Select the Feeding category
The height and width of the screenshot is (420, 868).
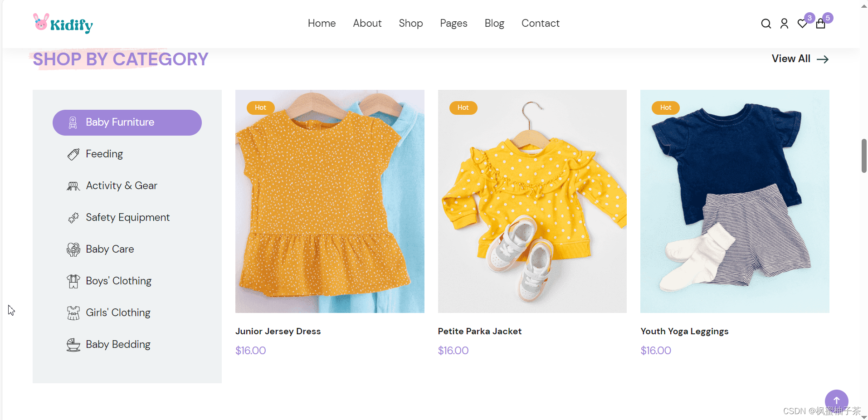tap(104, 154)
